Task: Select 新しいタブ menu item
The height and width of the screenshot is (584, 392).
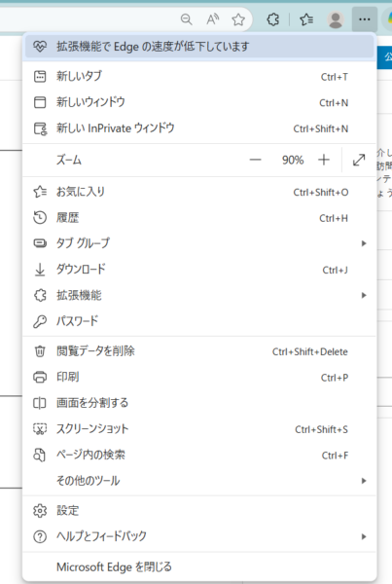Action: (199, 76)
